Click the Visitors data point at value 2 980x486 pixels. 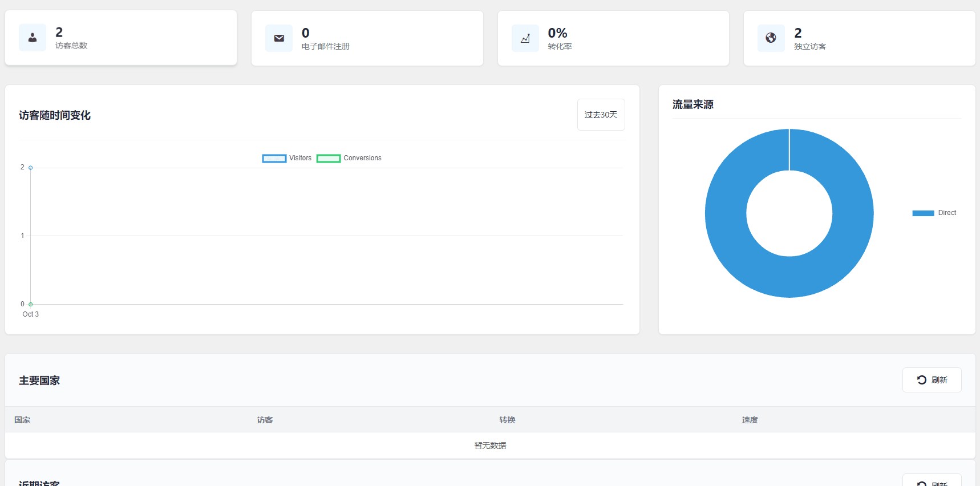click(31, 168)
